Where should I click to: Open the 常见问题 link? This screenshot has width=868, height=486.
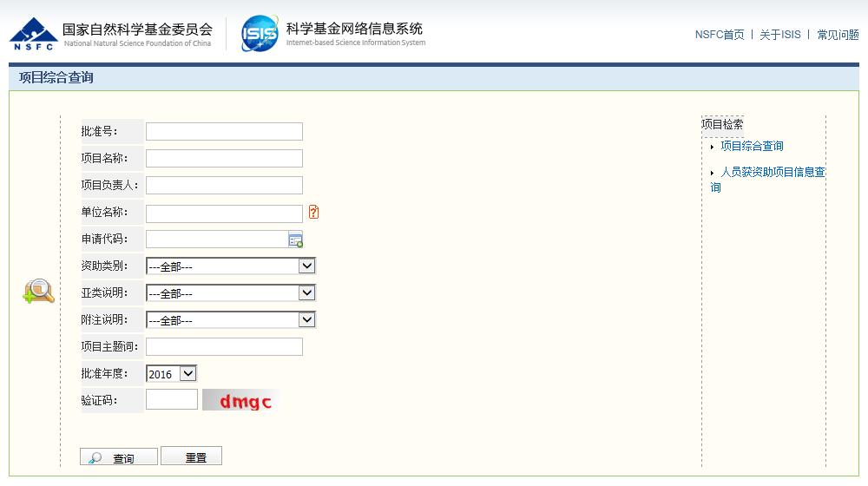point(838,35)
